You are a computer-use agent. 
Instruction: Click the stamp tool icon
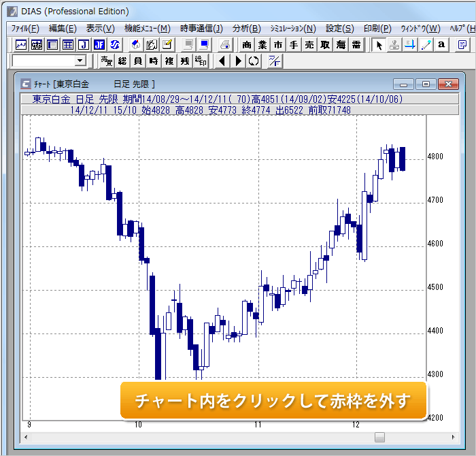(395, 45)
